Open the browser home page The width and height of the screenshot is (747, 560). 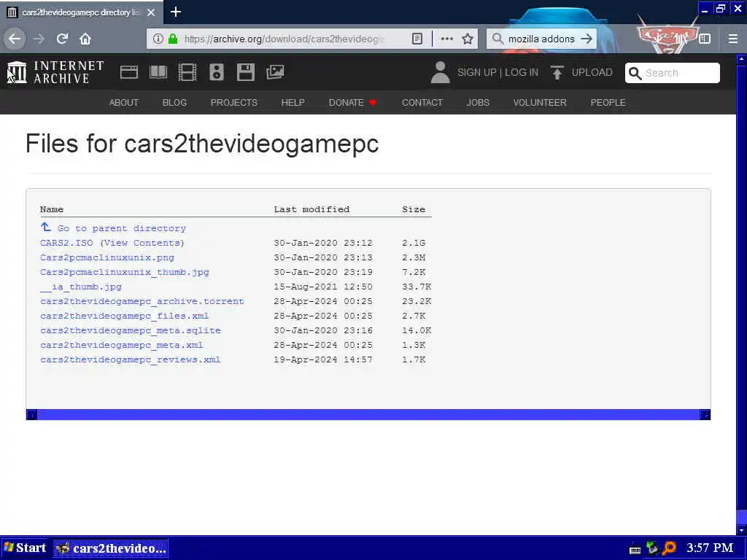85,39
